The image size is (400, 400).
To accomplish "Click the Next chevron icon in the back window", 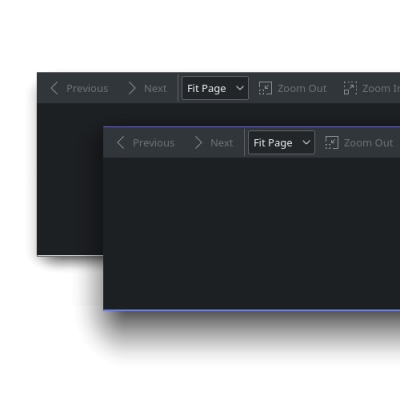I will [132, 88].
